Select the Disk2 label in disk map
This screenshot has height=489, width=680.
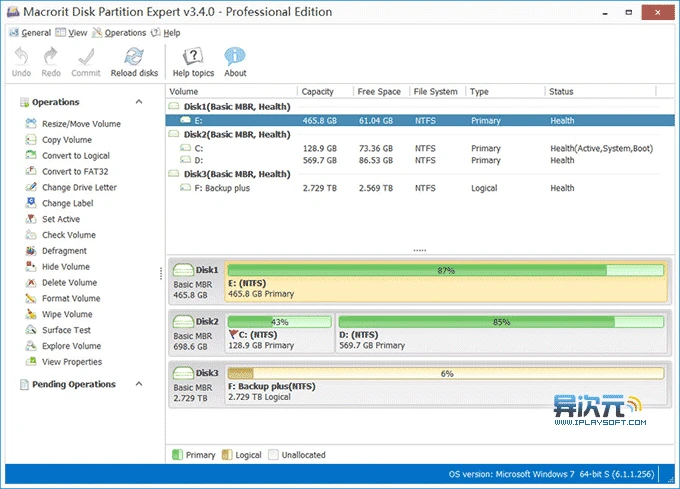coord(206,321)
